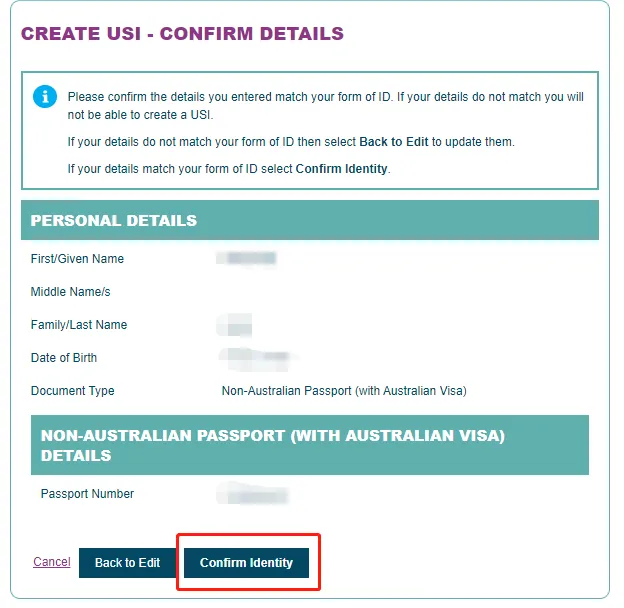This screenshot has width=624, height=608.
Task: Click the Create USI - Confirm Details page heading
Action: (182, 34)
